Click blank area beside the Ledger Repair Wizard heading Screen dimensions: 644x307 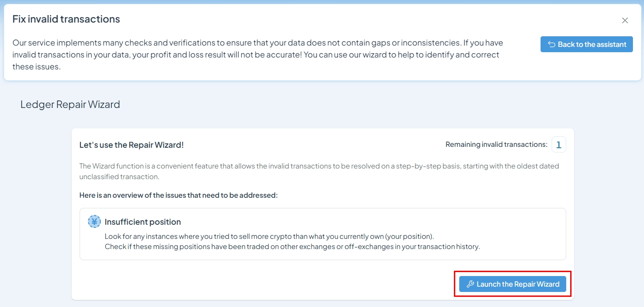click(x=354, y=105)
